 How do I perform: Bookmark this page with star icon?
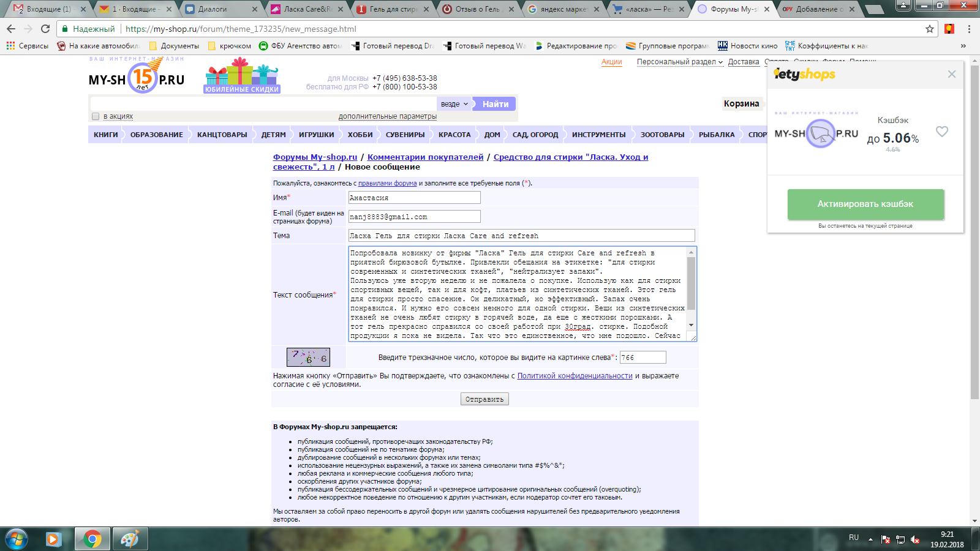[929, 29]
